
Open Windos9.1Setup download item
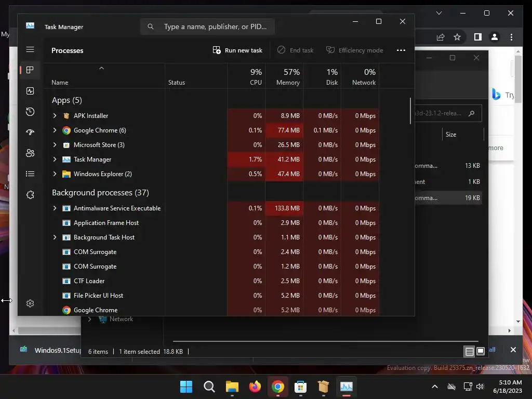point(51,350)
